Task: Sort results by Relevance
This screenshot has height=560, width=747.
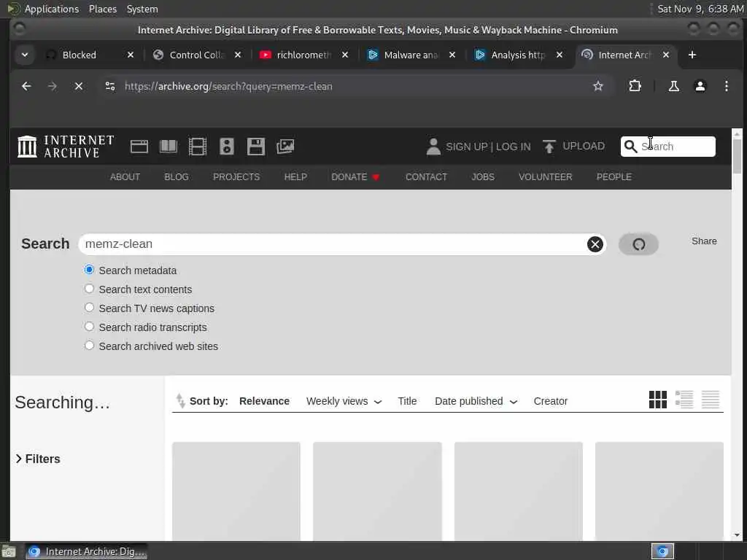Action: pyautogui.click(x=264, y=401)
